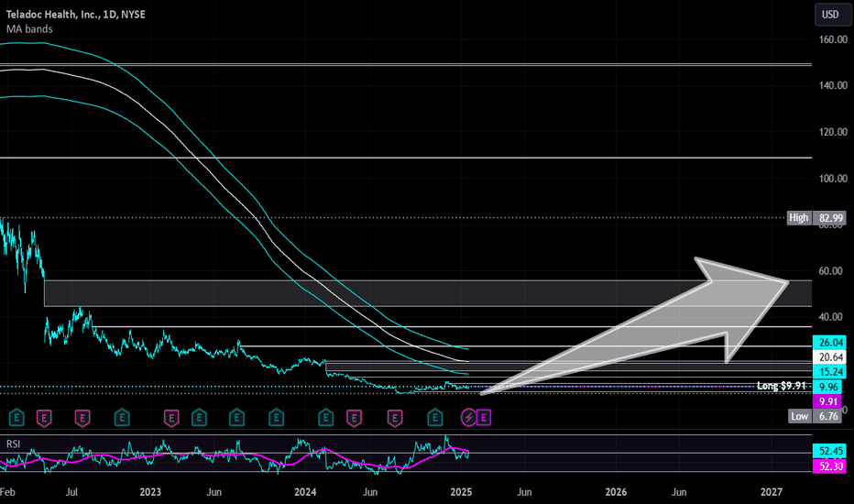Open teal earnings marker just after Feb label

pos(16,418)
